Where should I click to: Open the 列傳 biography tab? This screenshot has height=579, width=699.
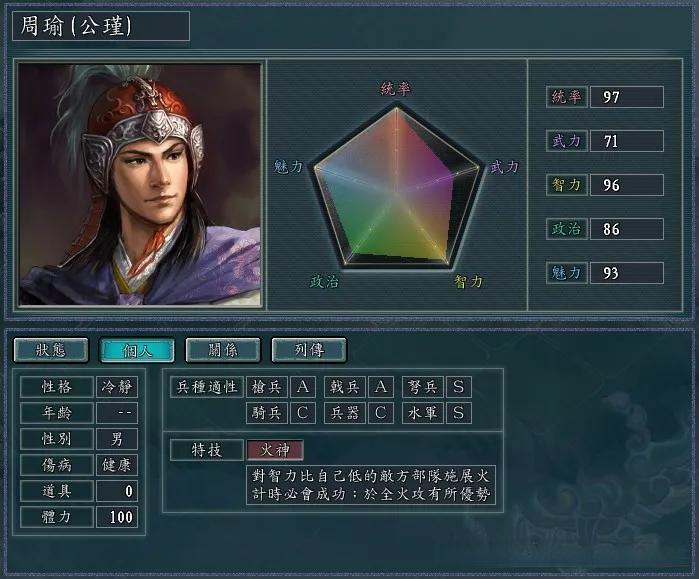(309, 349)
